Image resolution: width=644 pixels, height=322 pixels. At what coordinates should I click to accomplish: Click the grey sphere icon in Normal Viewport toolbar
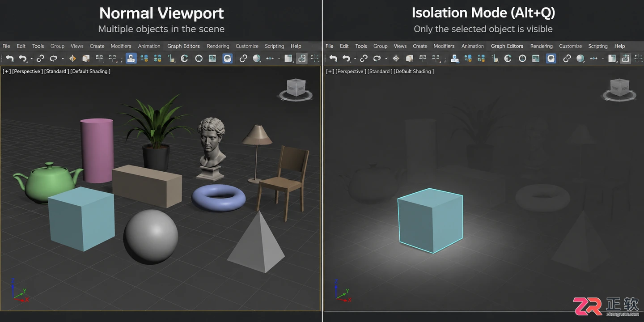coord(257,58)
